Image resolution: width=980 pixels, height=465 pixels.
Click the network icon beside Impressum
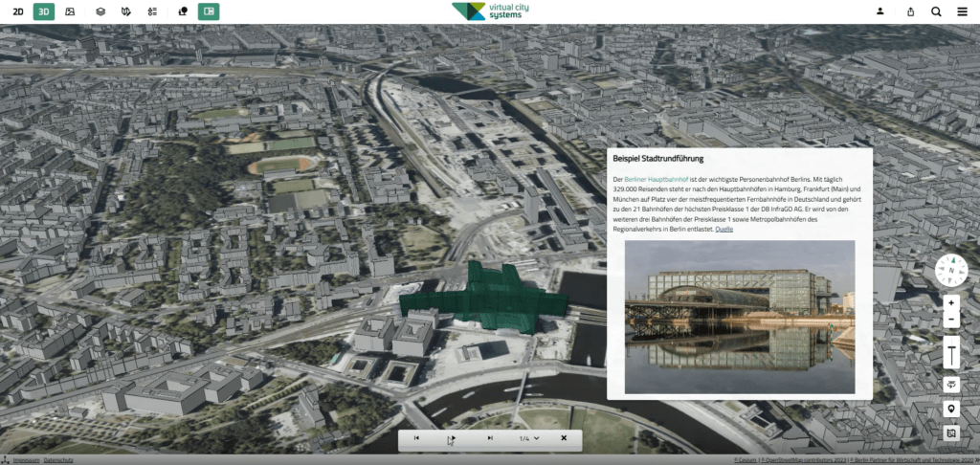click(x=5, y=460)
